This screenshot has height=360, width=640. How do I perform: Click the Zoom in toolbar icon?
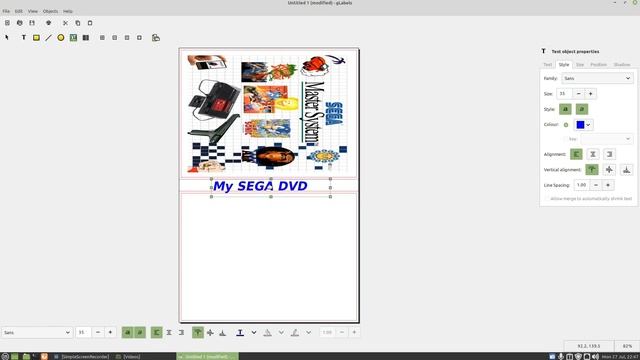click(x=102, y=38)
